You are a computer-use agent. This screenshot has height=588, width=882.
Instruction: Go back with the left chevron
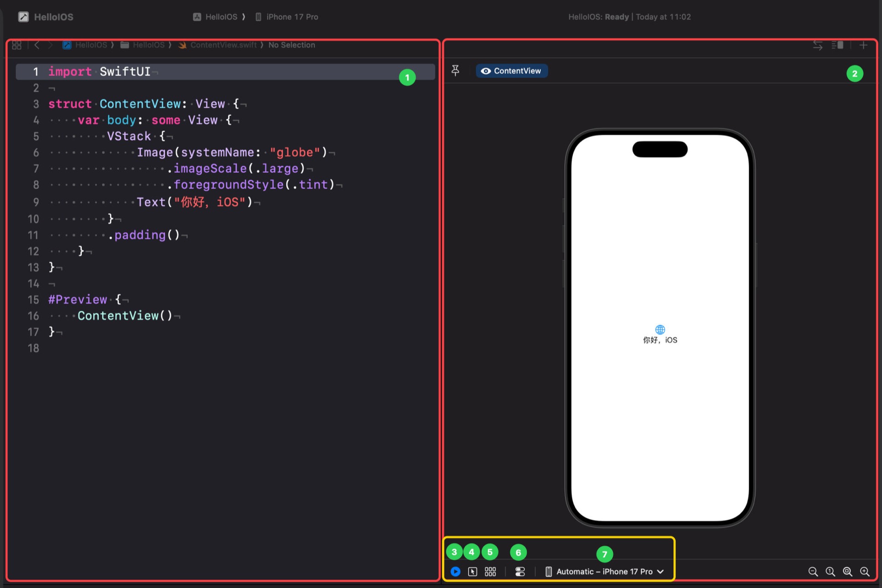tap(37, 45)
